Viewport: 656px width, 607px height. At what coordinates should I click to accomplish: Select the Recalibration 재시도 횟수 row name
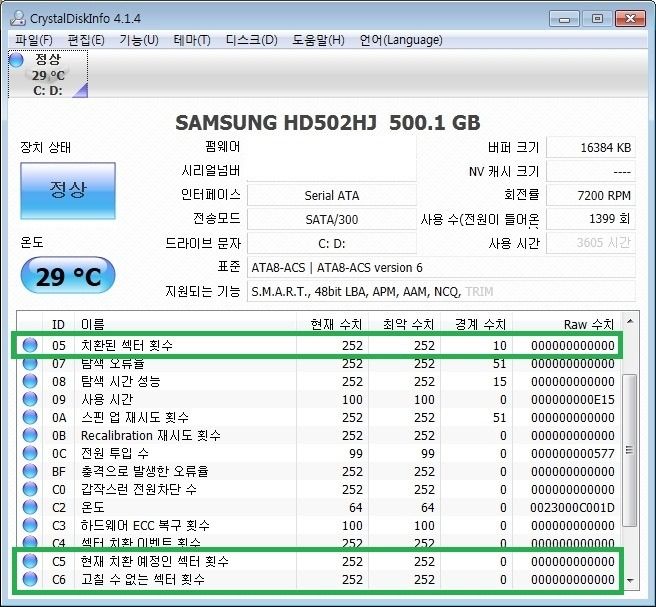151,435
